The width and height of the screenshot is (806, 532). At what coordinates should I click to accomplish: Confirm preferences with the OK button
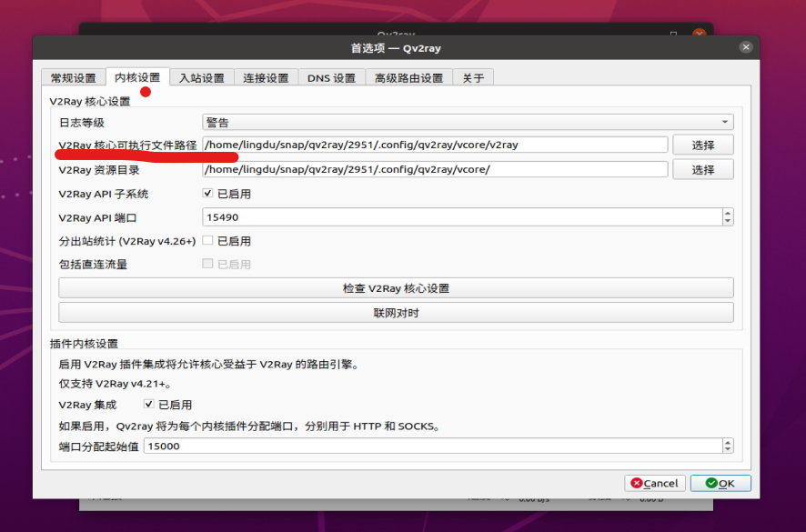pyautogui.click(x=720, y=483)
